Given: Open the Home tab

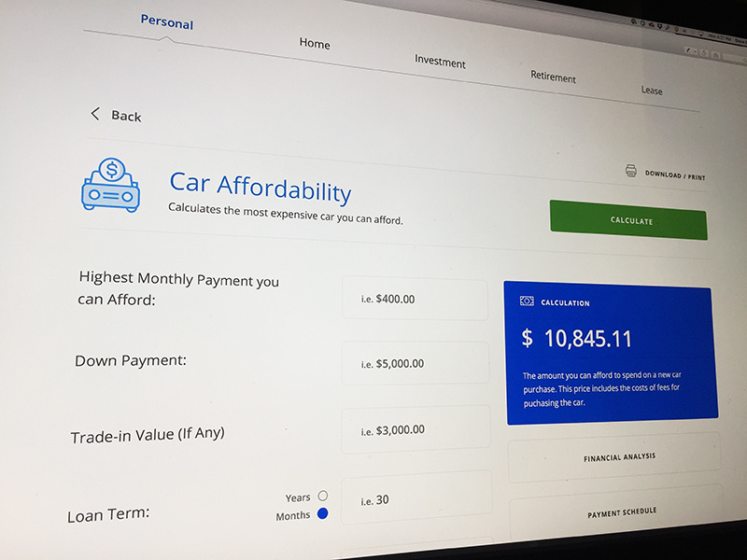Looking at the screenshot, I should [315, 43].
